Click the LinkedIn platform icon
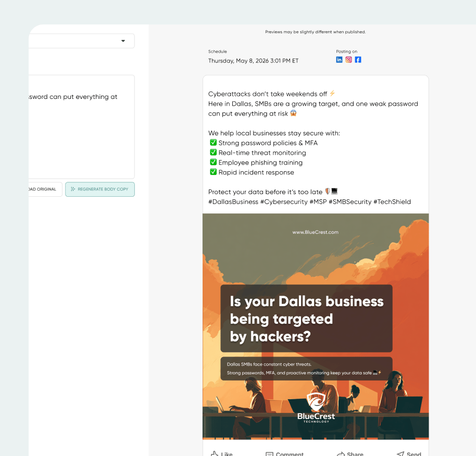The width and height of the screenshot is (476, 456). 339,60
